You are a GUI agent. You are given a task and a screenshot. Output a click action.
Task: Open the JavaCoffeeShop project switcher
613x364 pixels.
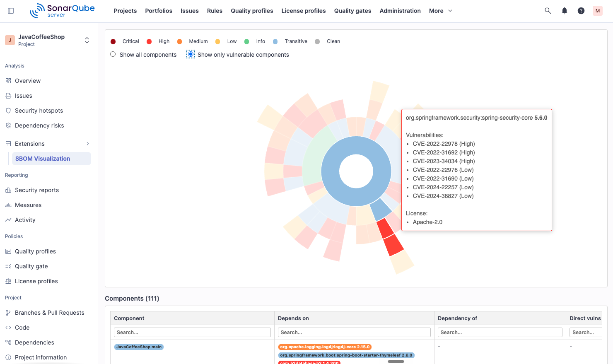point(48,40)
